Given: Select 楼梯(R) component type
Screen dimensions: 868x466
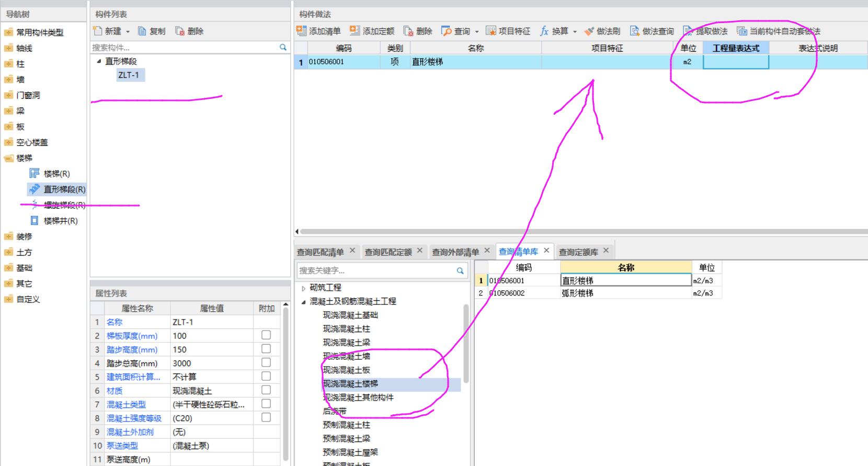Looking at the screenshot, I should 50,174.
